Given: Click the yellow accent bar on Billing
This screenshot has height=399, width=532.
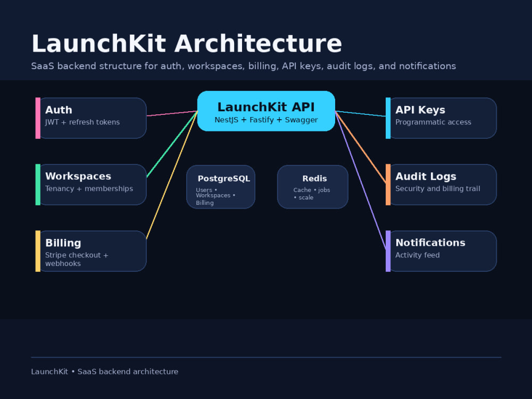Looking at the screenshot, I should click(x=38, y=251).
